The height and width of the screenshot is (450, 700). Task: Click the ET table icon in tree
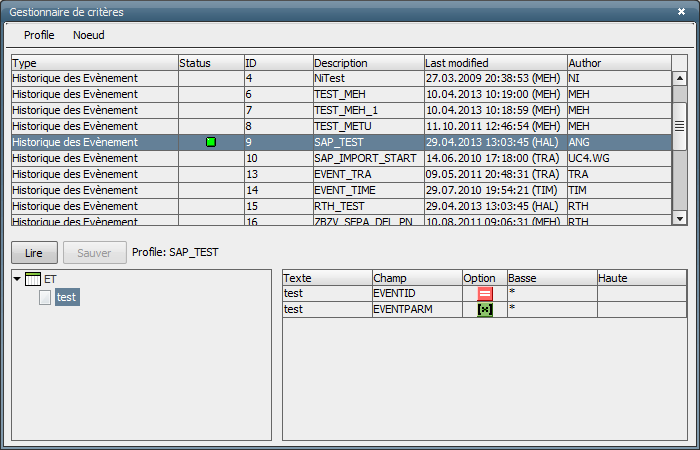pyautogui.click(x=33, y=279)
